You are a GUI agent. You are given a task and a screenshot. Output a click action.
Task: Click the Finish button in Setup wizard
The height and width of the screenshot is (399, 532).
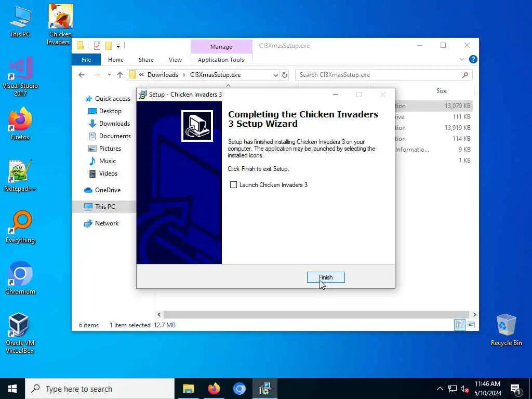[x=326, y=277]
